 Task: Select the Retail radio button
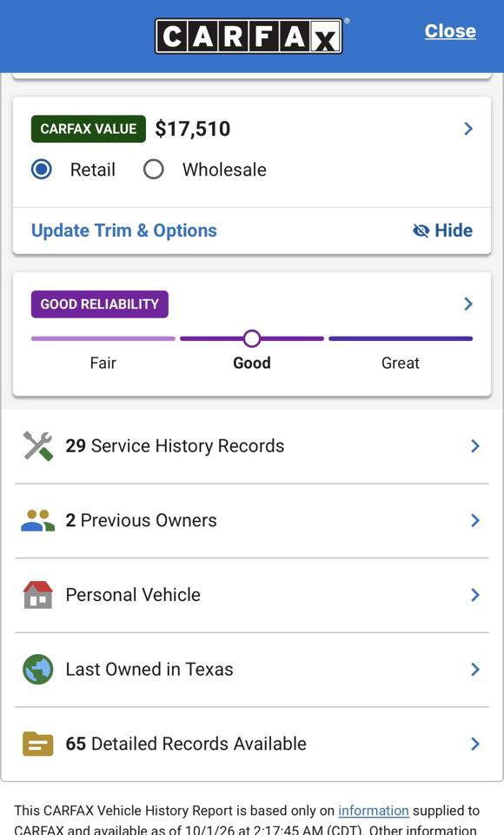click(x=42, y=170)
